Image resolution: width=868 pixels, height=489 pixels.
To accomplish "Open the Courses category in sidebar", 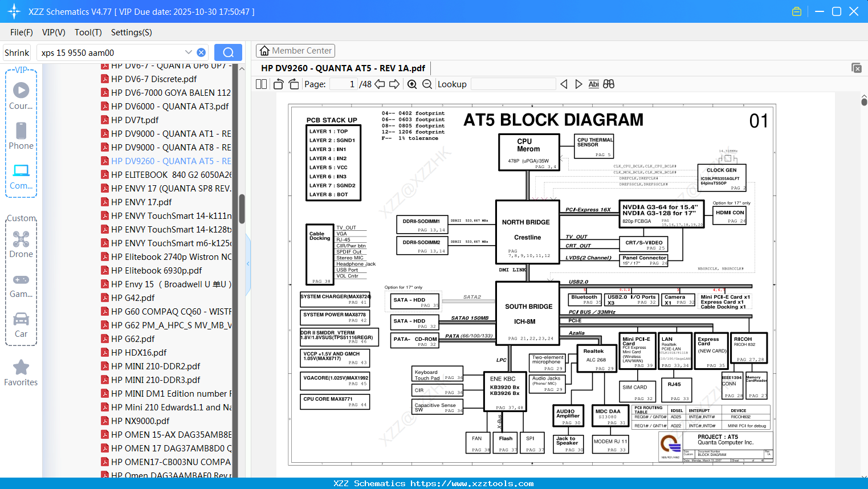I will click(x=21, y=96).
